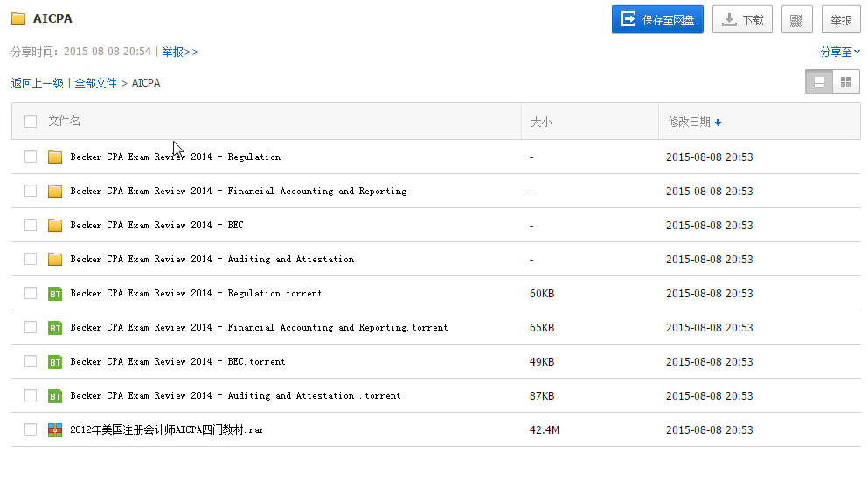Open Financial Accounting and Reporting folder
The width and height of the screenshot is (868, 481).
tap(238, 192)
